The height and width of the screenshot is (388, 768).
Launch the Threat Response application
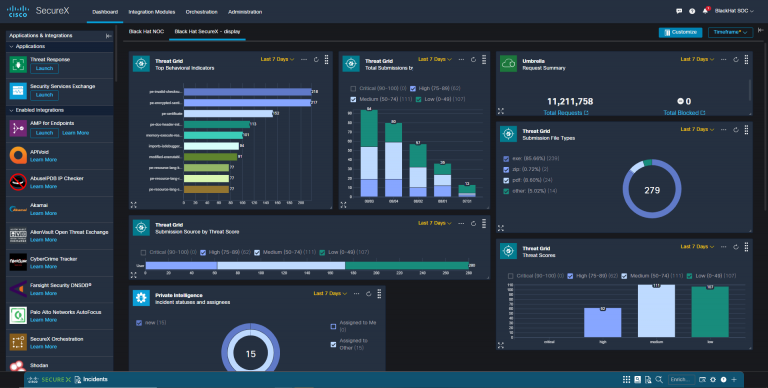[x=44, y=69]
